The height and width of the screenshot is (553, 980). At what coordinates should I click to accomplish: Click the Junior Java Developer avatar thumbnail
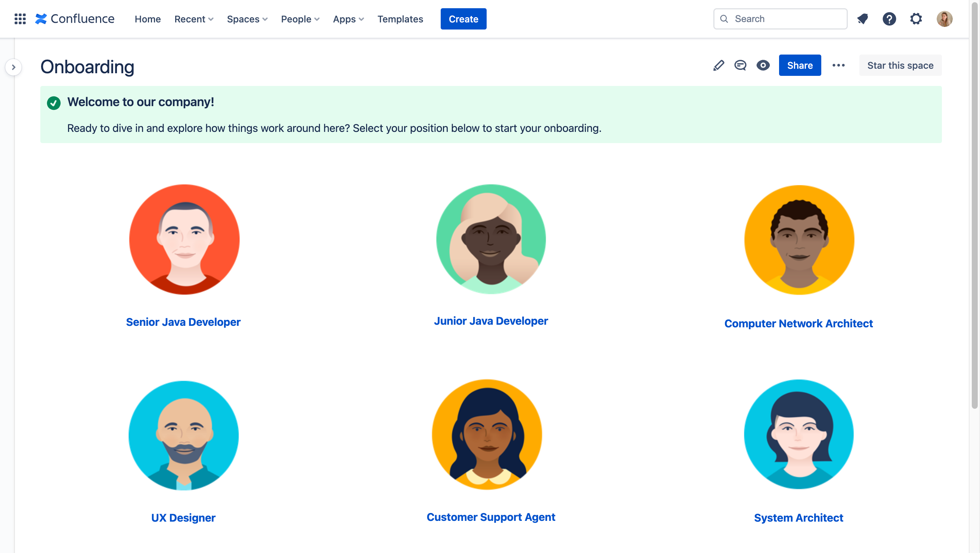pos(491,239)
